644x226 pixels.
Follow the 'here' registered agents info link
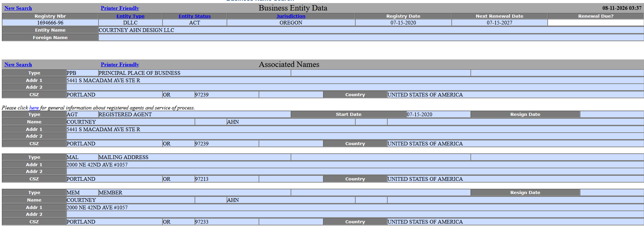(x=34, y=108)
